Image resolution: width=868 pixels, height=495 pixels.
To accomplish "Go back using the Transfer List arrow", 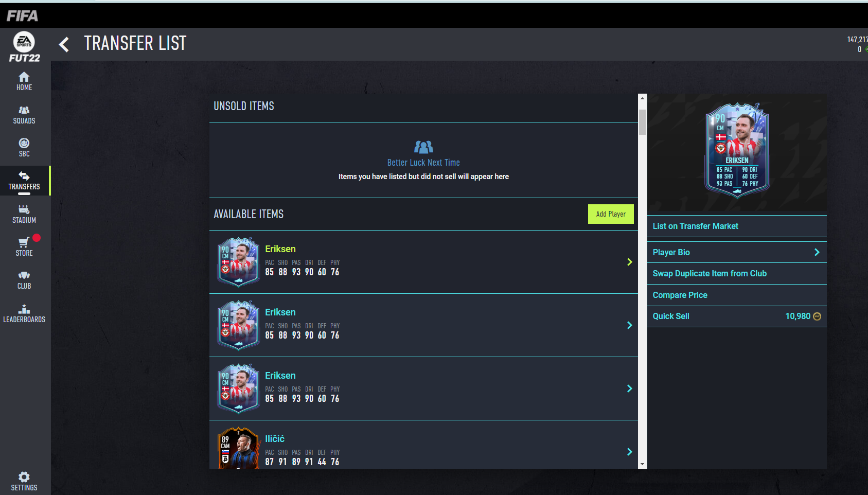I will click(x=64, y=44).
